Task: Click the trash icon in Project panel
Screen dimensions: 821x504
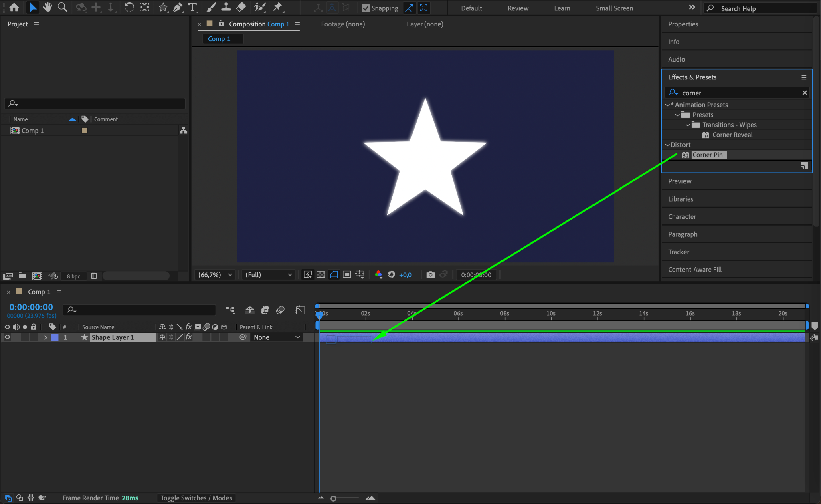Action: coord(94,276)
